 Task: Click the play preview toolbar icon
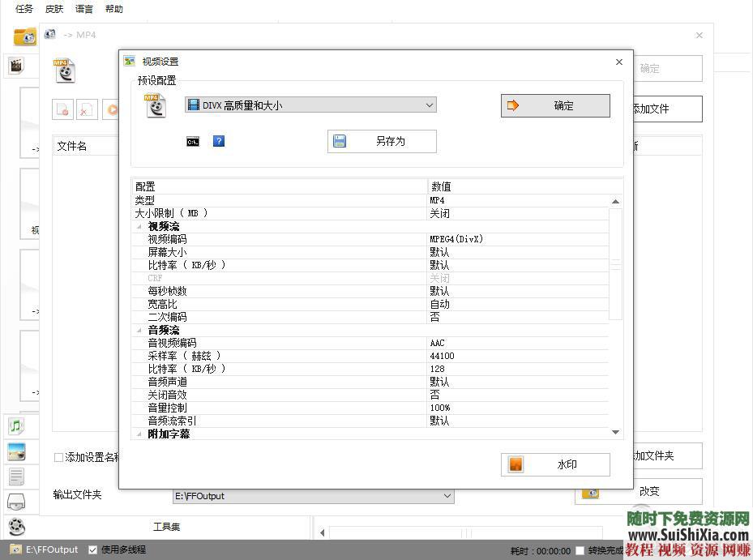(111, 109)
